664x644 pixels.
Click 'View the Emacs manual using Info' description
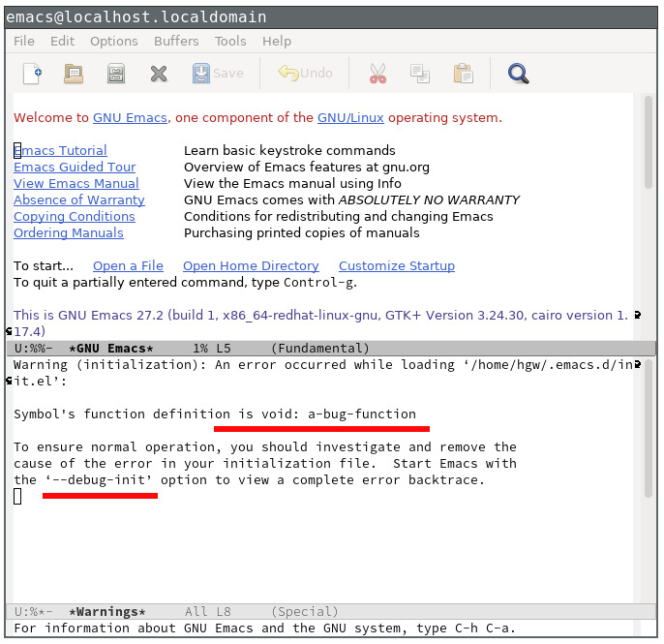point(292,183)
